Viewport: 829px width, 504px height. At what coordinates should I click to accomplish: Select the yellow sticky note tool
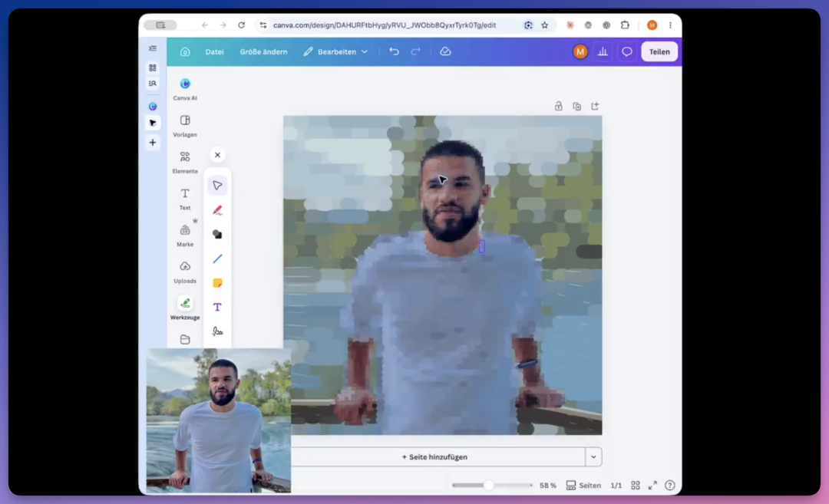[217, 282]
